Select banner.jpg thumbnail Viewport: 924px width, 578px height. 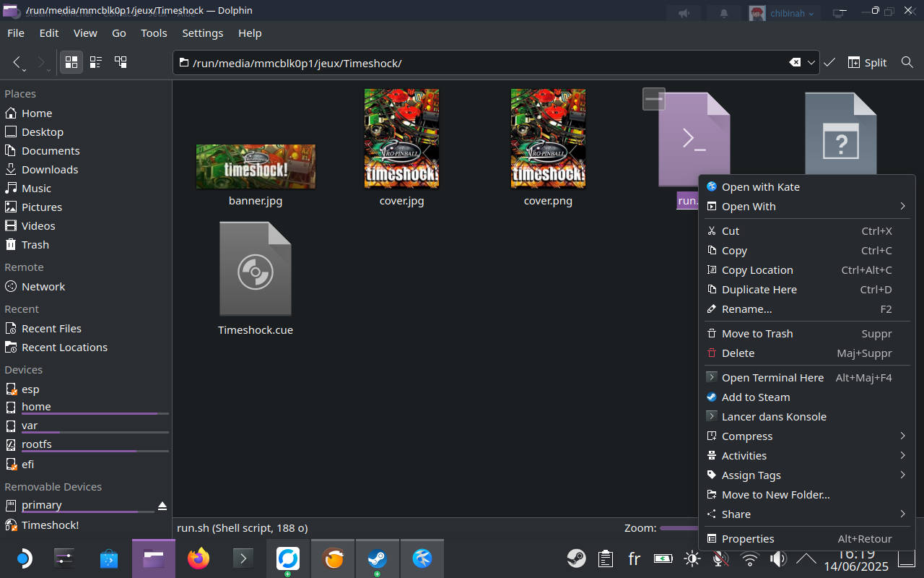pyautogui.click(x=256, y=166)
